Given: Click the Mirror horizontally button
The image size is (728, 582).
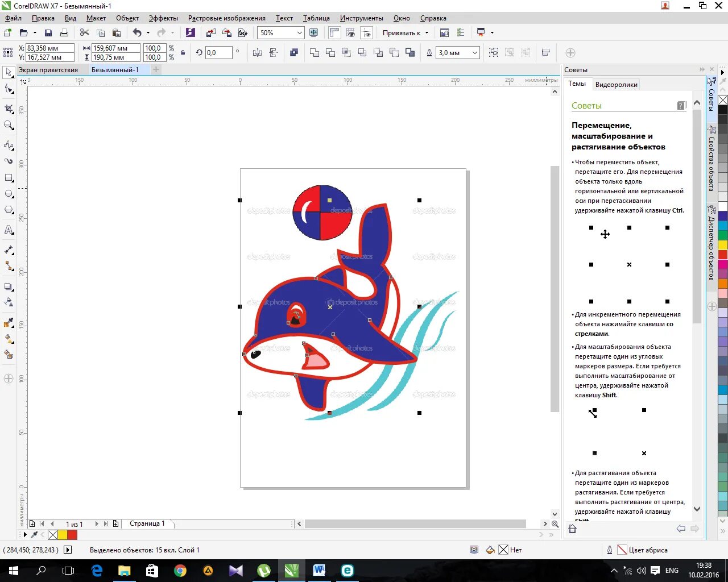Looking at the screenshot, I should pos(257,53).
